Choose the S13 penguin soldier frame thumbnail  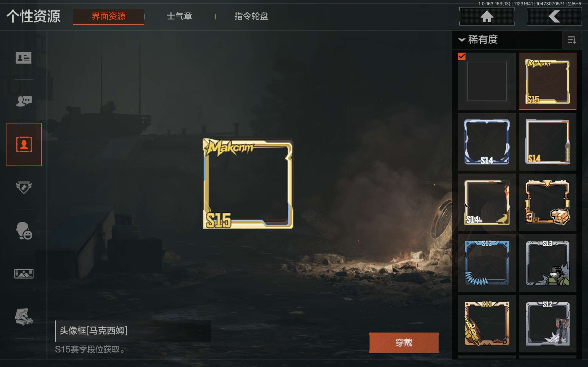[x=547, y=263]
